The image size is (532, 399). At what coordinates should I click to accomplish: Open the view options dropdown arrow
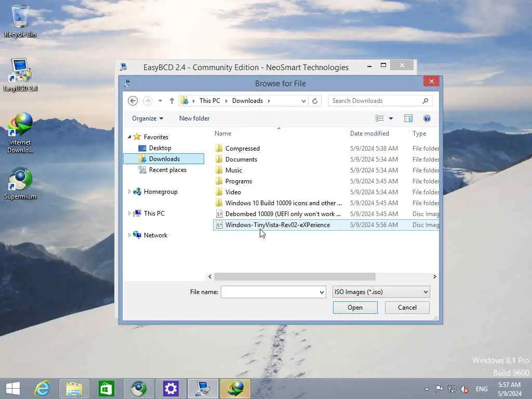click(391, 118)
